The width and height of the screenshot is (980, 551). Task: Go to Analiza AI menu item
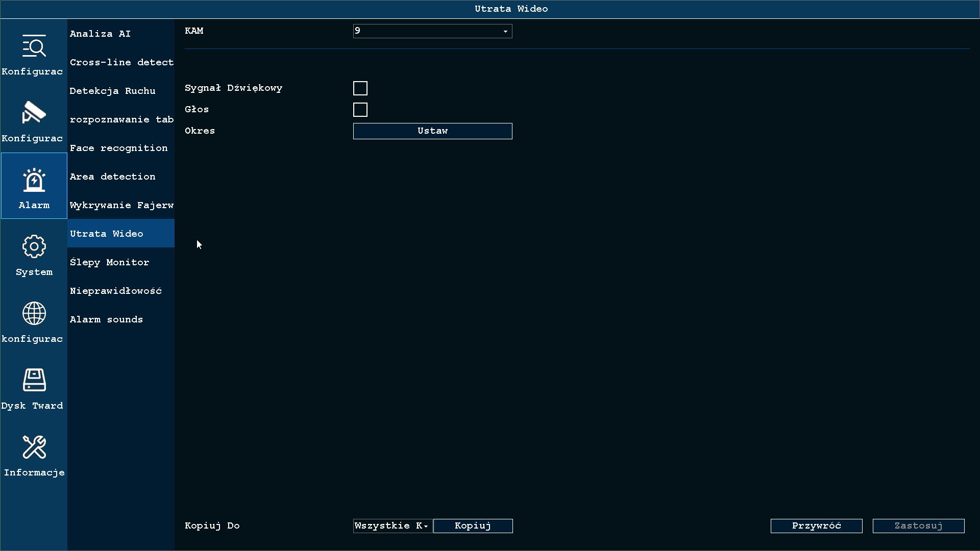point(121,34)
